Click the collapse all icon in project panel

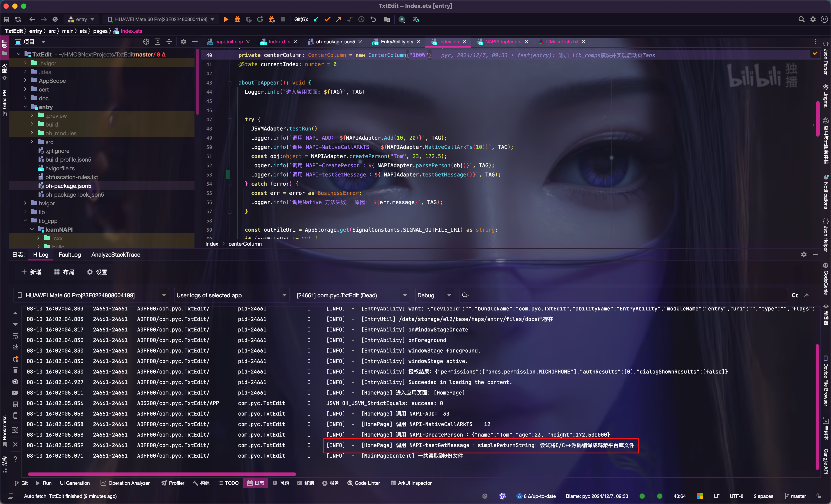click(169, 42)
